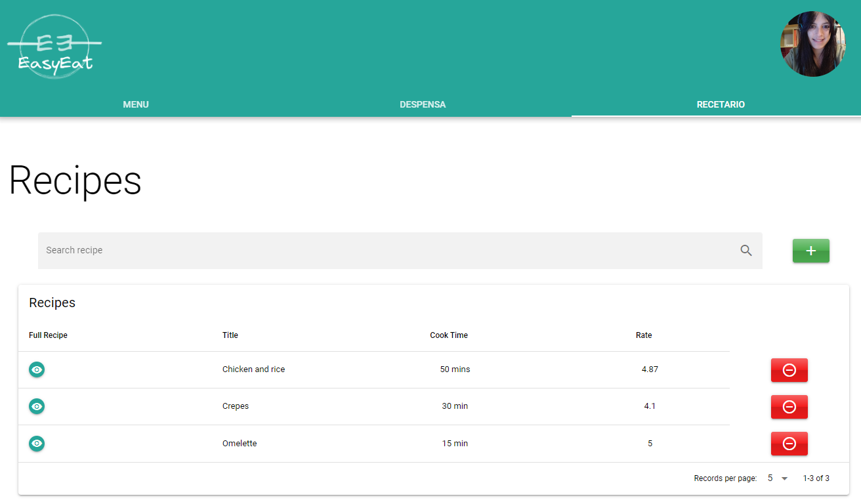Select the RECETARIO tab
This screenshot has height=504, width=861.
(721, 104)
